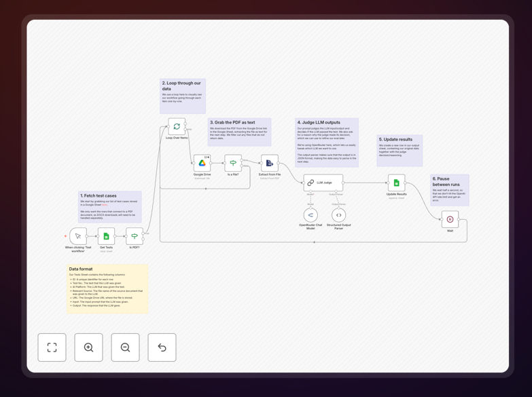Select the yellow 'Data format' sticky note
The height and width of the screenshot is (397, 532).
point(107,289)
